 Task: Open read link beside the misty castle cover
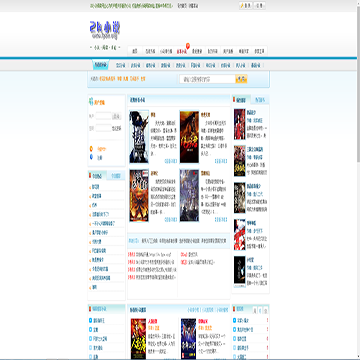pyautogui.click(x=221, y=220)
